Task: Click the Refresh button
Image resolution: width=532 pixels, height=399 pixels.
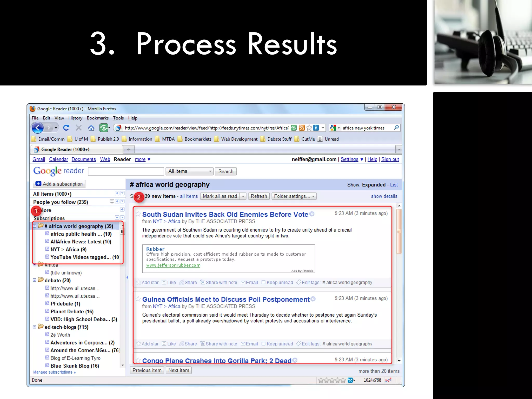Action: (259, 196)
